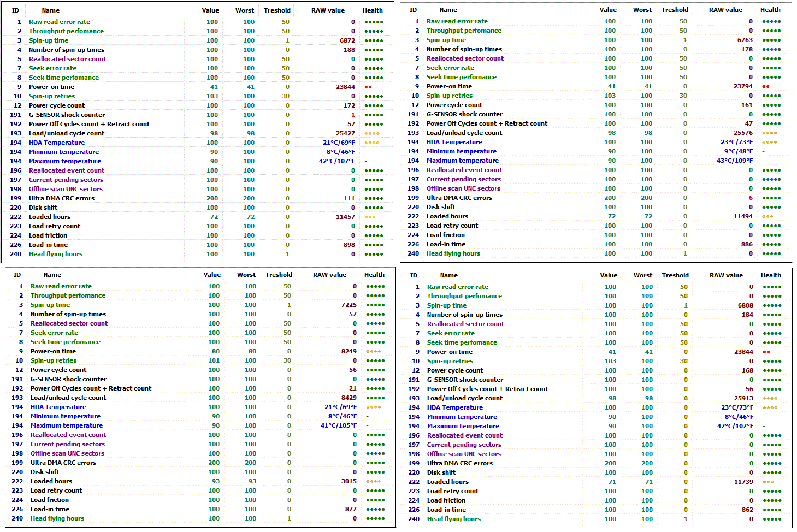The width and height of the screenshot is (797, 532).
Task: Click green health dots beside Load-in time 862
Action: [772, 510]
